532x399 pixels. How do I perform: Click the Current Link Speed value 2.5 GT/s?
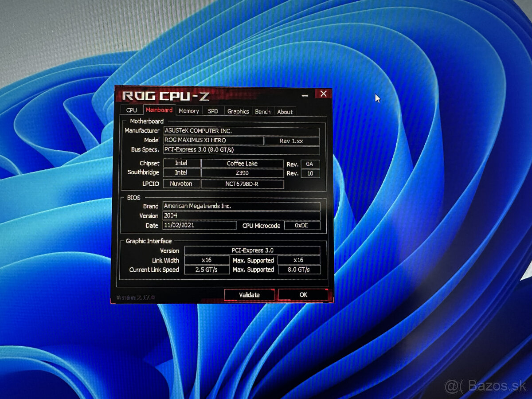coord(207,270)
